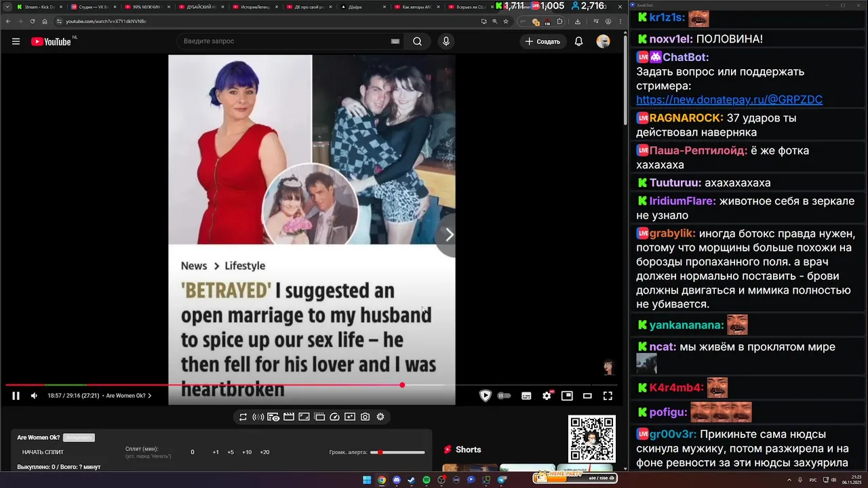The height and width of the screenshot is (488, 868).
Task: Open browser downloads icon
Action: 578,21
